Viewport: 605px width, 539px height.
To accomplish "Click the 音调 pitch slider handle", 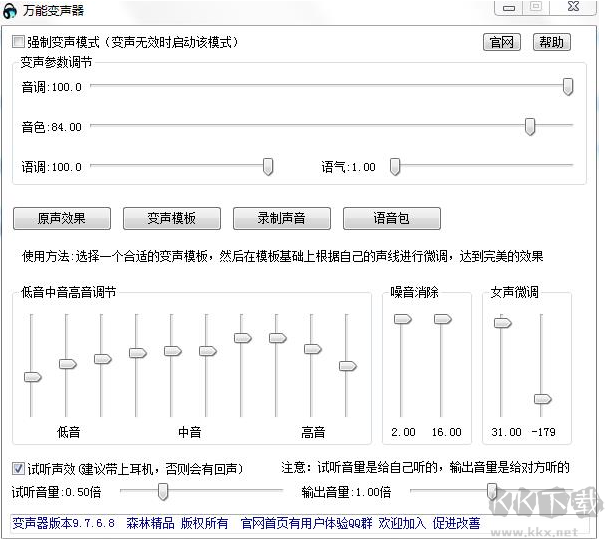I will coord(568,87).
